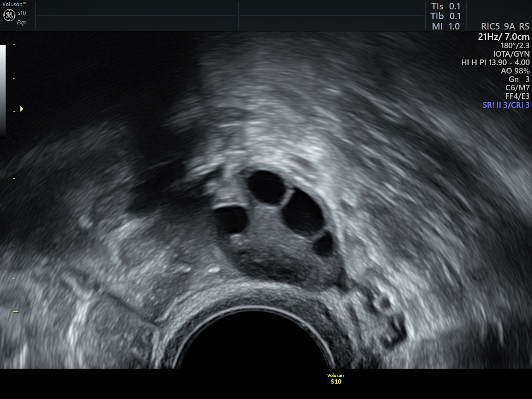Click the Gn 3 gain value

[x=519, y=79]
